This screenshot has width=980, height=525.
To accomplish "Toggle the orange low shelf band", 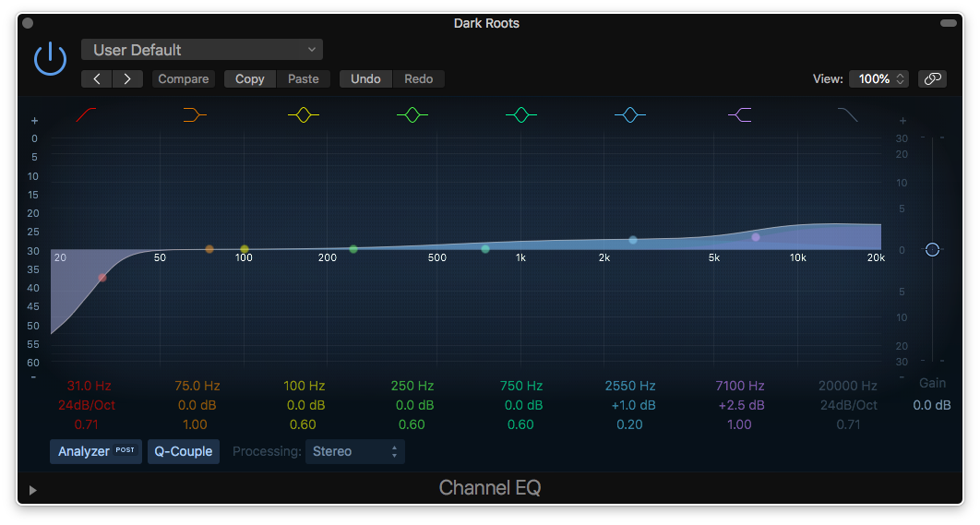I will pyautogui.click(x=195, y=115).
